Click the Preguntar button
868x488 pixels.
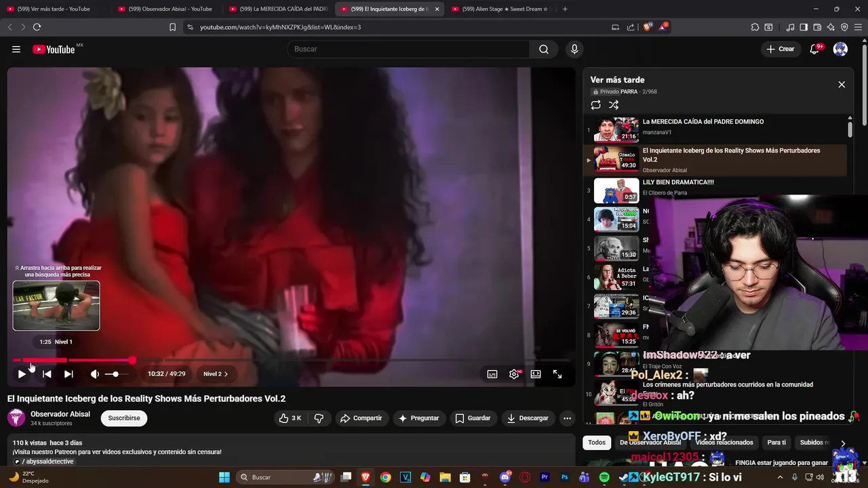419,418
